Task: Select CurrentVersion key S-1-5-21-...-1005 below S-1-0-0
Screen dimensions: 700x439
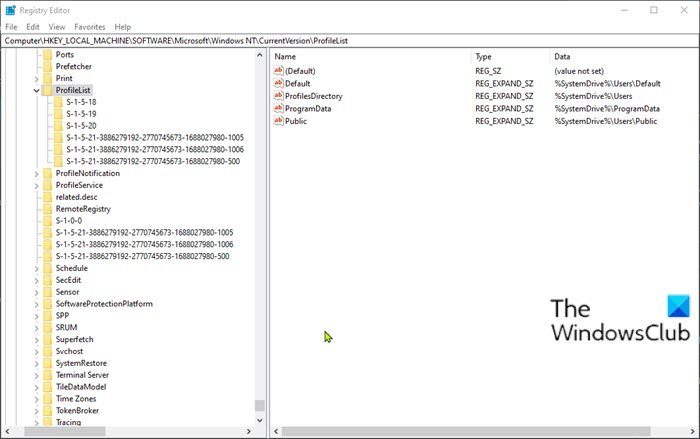Action: [x=144, y=233]
